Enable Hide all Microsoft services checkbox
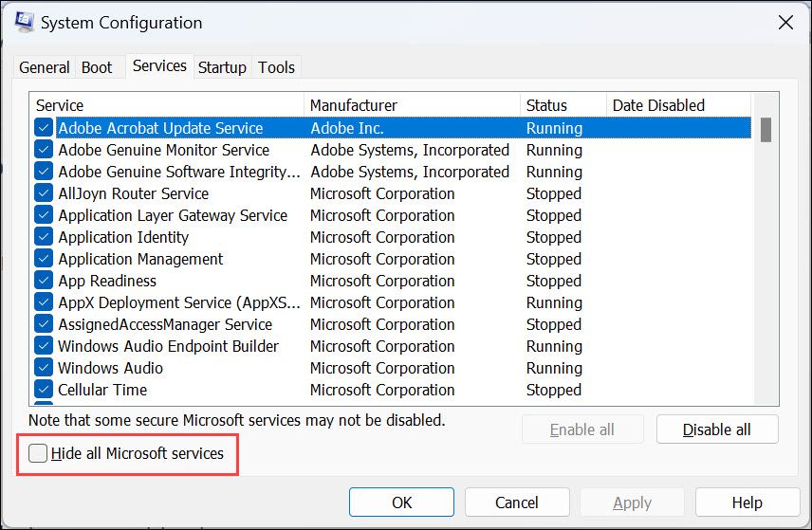This screenshot has height=530, width=812. [x=38, y=453]
